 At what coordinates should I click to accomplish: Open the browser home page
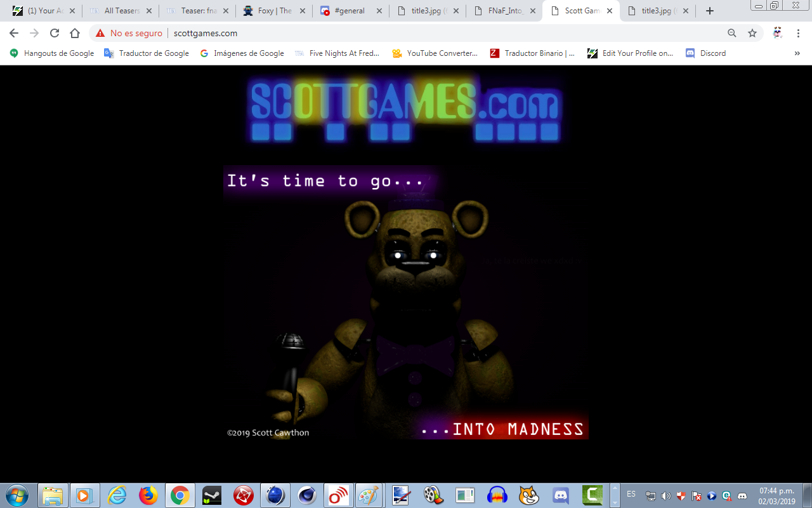point(75,33)
